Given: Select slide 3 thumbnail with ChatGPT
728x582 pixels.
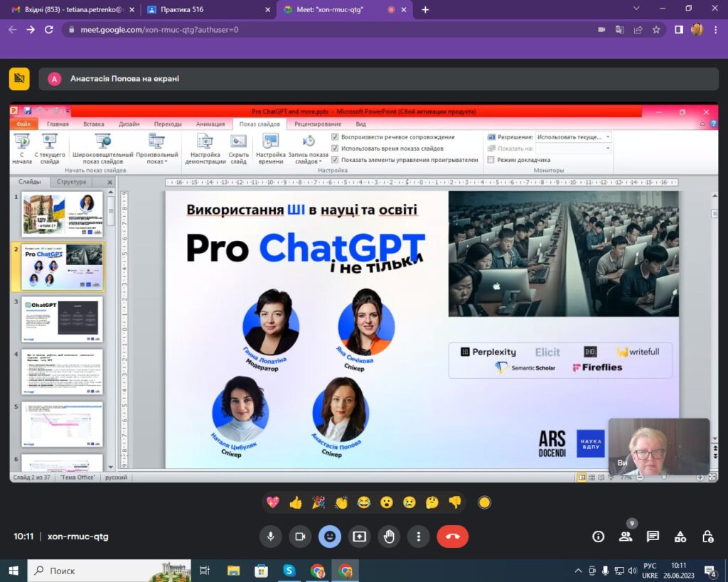Looking at the screenshot, I should point(63,319).
